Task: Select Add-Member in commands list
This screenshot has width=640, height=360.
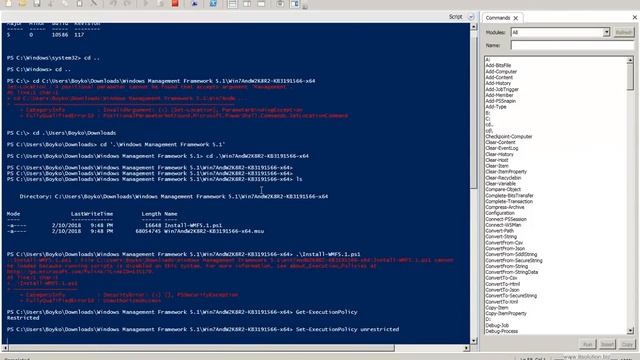Action: click(499, 95)
